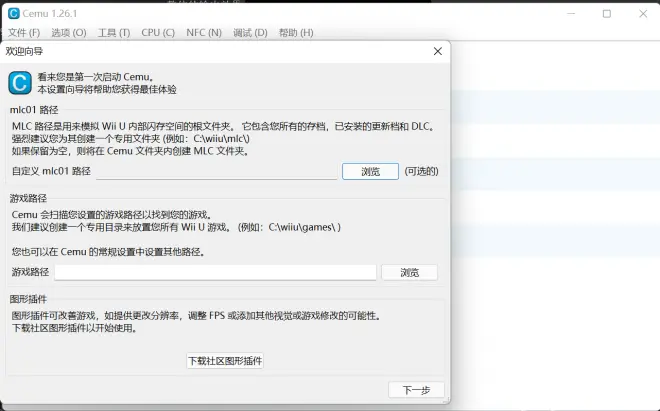Click the 游戏路径 section heading
Screen dimensions: 660x411
coord(28,198)
